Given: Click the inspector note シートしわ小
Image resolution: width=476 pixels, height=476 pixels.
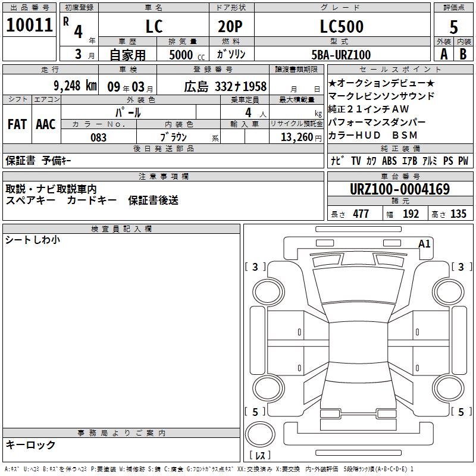Looking at the screenshot, I should [x=33, y=240].
